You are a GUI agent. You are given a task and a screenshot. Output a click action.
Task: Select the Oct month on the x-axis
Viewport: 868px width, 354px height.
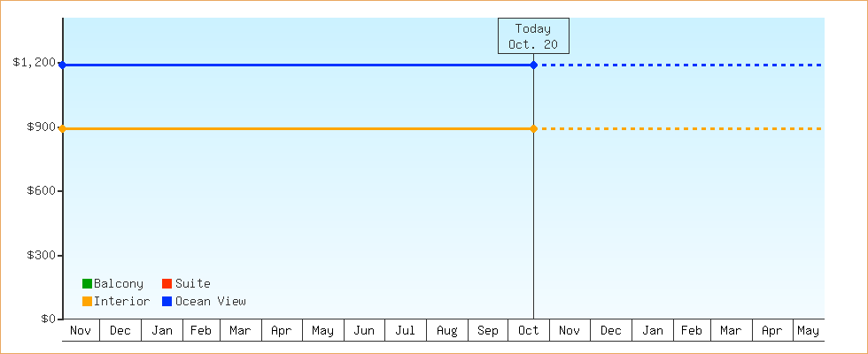(x=529, y=330)
